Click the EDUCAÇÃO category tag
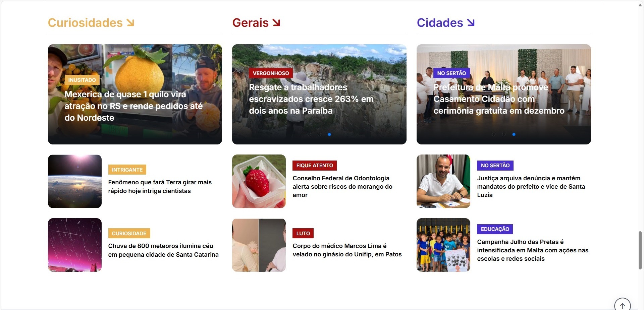 pyautogui.click(x=495, y=229)
